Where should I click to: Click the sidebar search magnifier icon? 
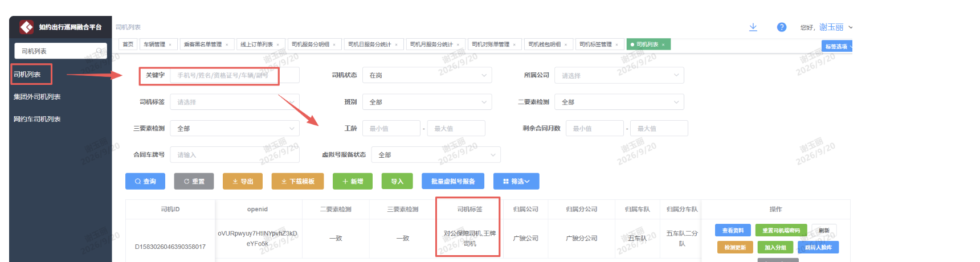coord(99,51)
